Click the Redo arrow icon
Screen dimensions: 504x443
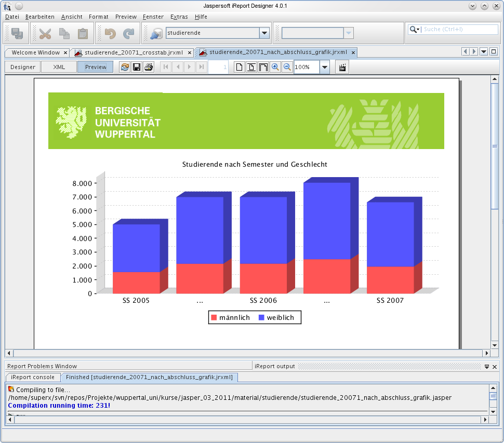pyautogui.click(x=129, y=33)
